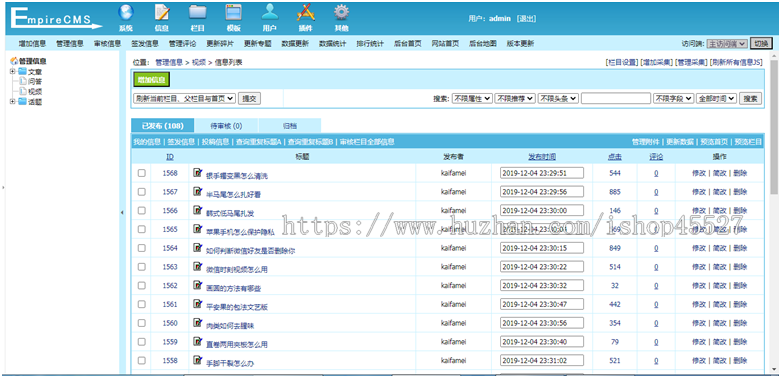This screenshot has width=781, height=378.
Task: Open the 刷新当前栏目、父栏目与首页 dropdown
Action: tap(184, 99)
